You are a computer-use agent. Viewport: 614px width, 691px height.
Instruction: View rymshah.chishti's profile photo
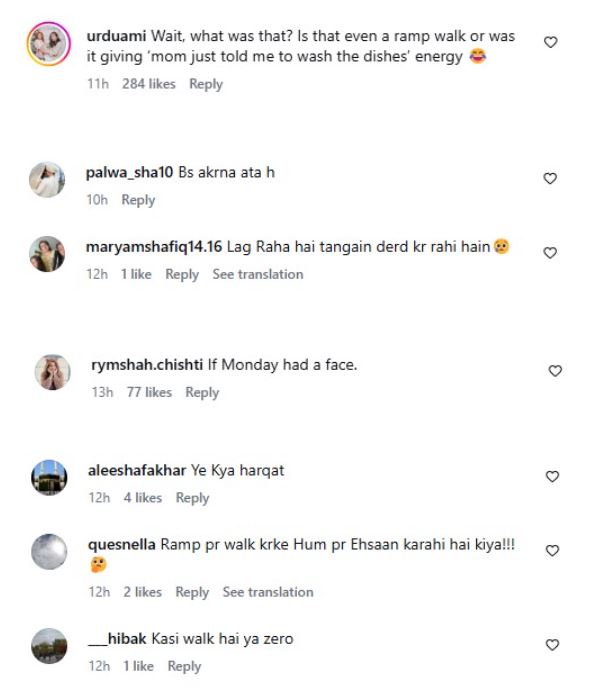[53, 372]
